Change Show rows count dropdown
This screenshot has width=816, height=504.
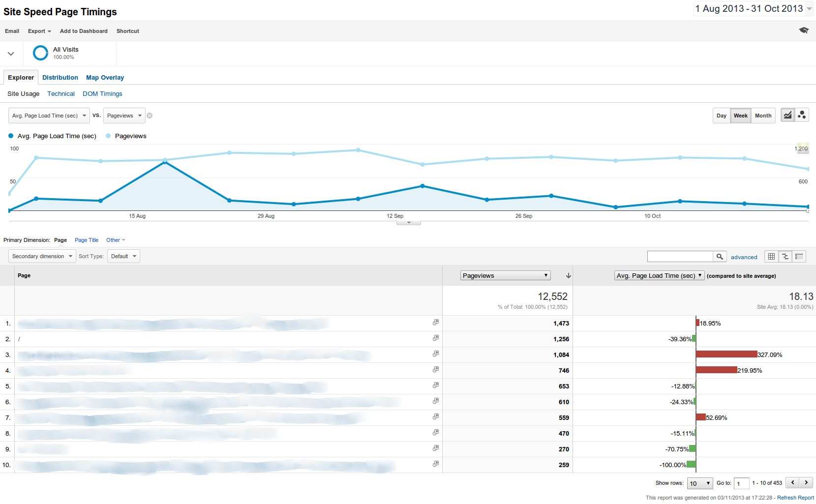pos(699,483)
